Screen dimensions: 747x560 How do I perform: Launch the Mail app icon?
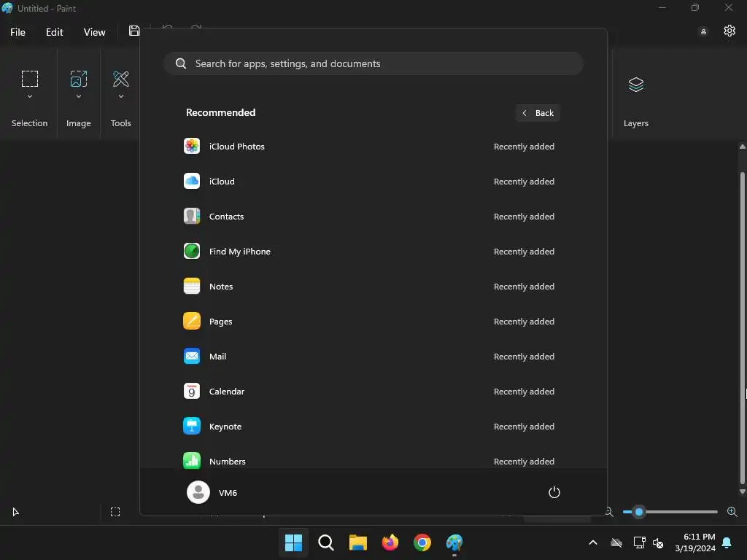[192, 356]
